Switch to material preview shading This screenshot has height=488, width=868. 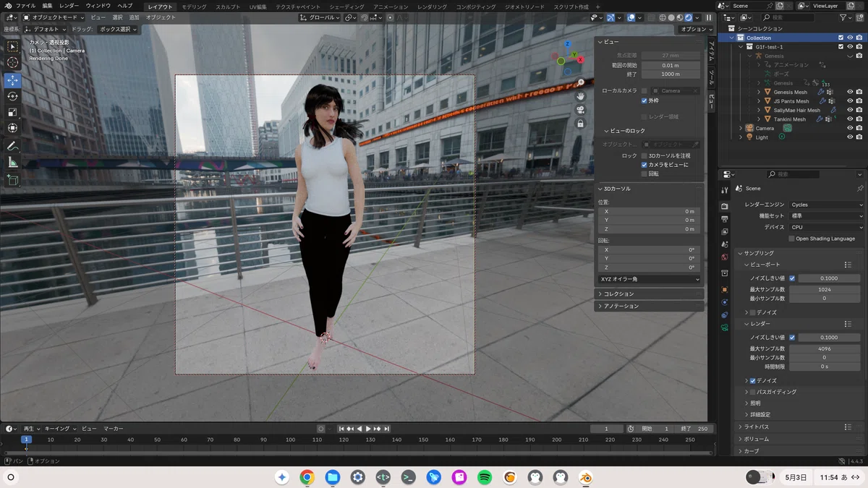680,17
